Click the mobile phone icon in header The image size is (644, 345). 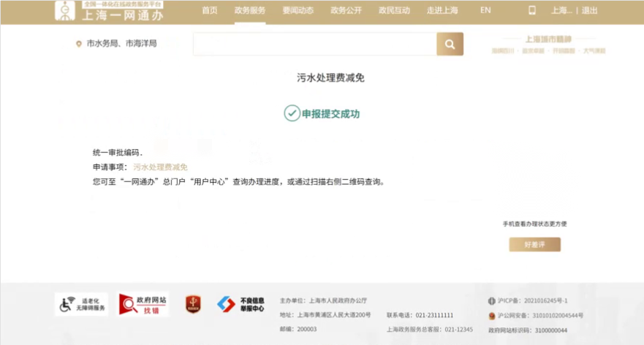click(x=532, y=10)
